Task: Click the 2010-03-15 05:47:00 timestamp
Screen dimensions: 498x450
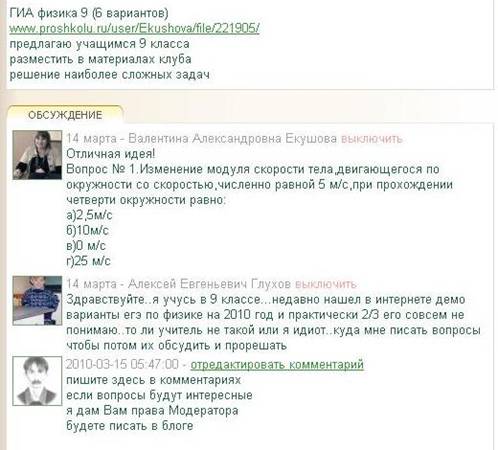Action: point(122,364)
